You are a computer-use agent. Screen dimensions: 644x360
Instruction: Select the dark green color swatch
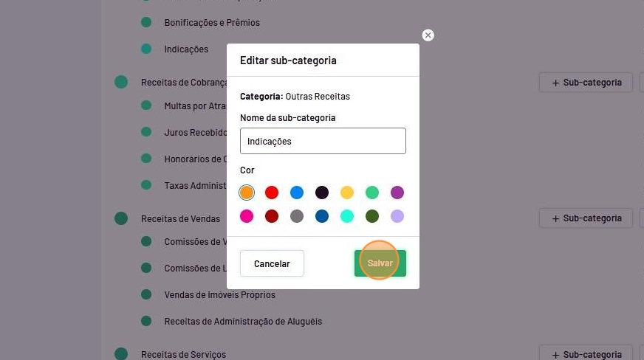[x=372, y=216]
